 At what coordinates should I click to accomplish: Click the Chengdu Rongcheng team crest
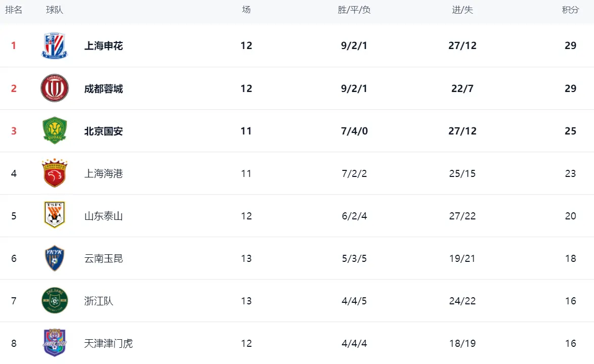pyautogui.click(x=55, y=88)
